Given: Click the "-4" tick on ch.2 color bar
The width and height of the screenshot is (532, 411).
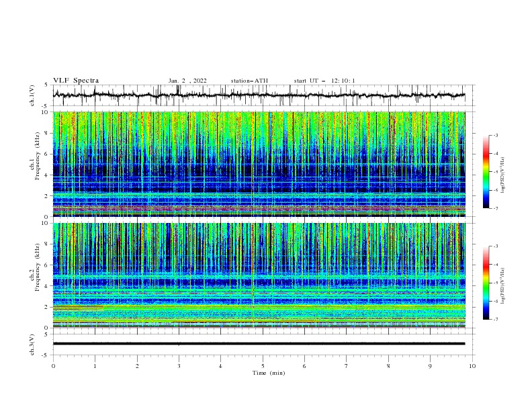Looking at the screenshot, I should [x=496, y=265].
